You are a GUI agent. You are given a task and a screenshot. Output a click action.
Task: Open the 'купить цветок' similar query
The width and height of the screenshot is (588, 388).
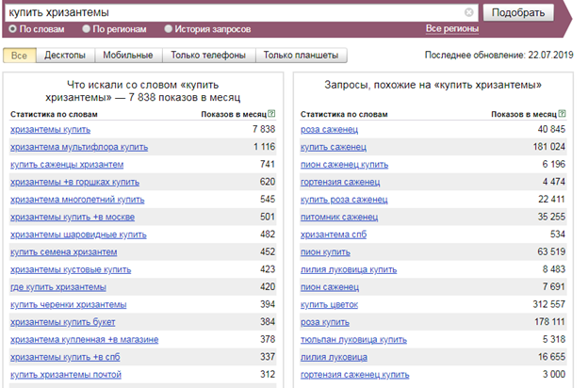tap(329, 305)
